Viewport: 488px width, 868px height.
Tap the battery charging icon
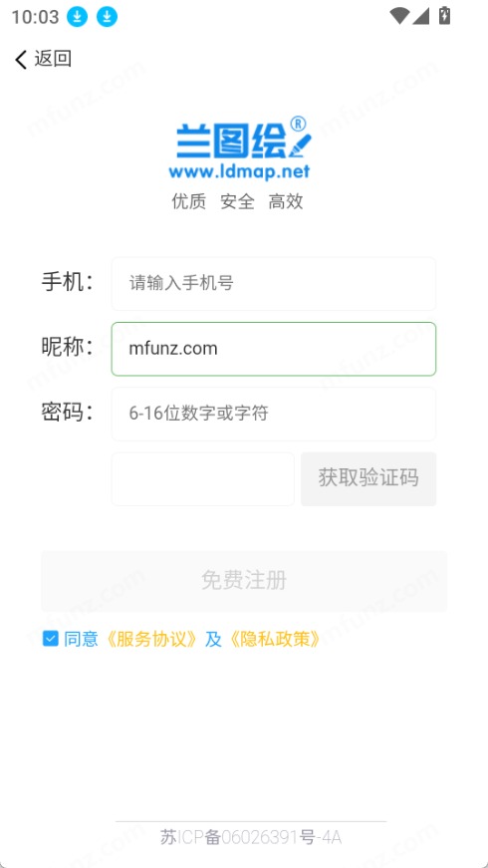(444, 16)
